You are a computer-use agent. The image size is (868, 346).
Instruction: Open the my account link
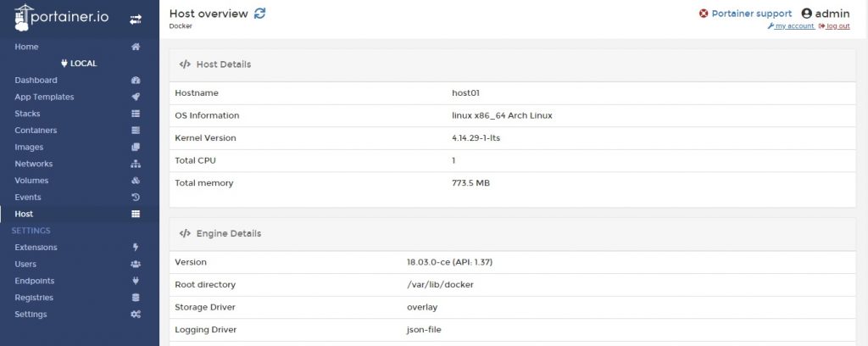(x=794, y=26)
